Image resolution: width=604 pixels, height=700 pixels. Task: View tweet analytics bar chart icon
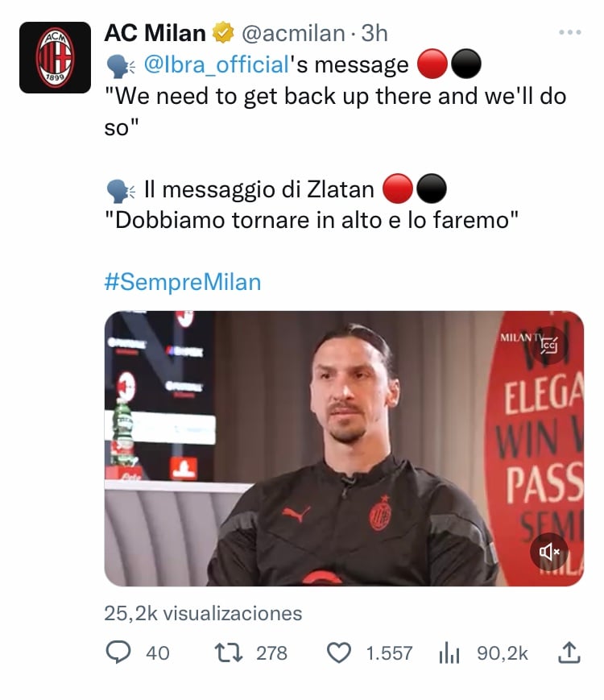pyautogui.click(x=449, y=652)
